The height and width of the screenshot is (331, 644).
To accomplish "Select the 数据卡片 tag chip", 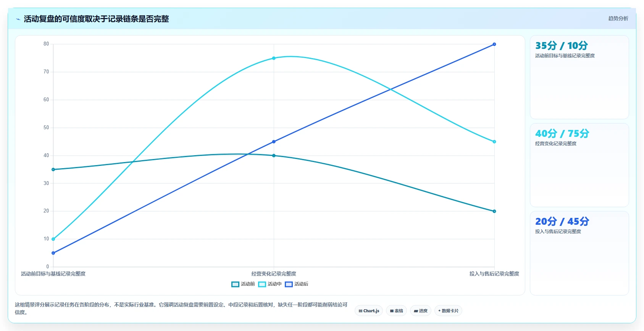I will 448,311.
